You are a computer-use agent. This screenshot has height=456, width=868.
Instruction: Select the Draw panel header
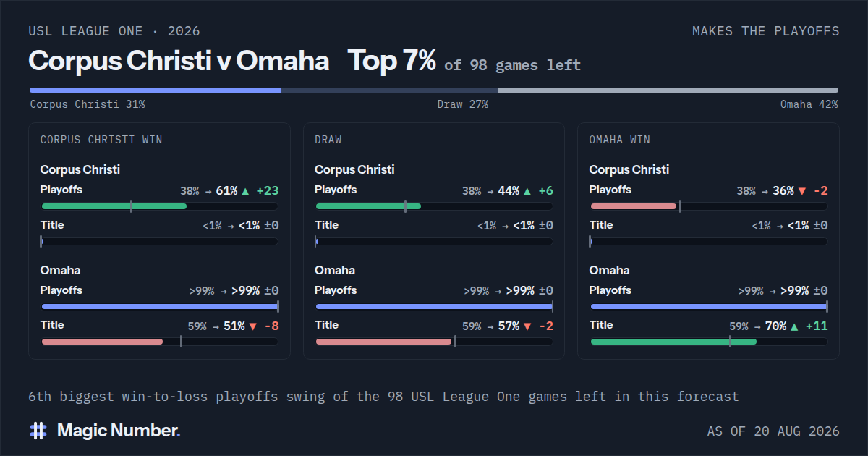328,140
